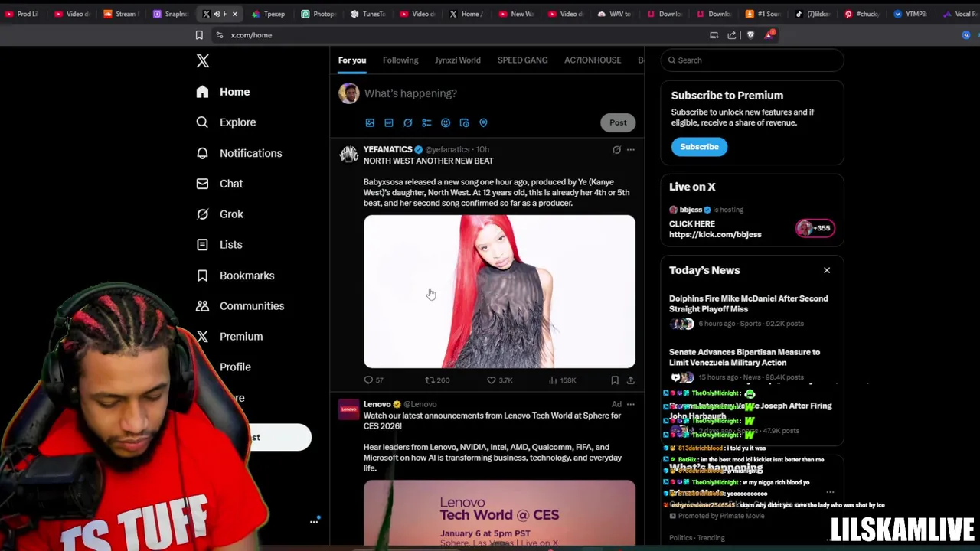The width and height of the screenshot is (980, 551).
Task: Switch to the TunesTo browser tab
Action: (367, 14)
